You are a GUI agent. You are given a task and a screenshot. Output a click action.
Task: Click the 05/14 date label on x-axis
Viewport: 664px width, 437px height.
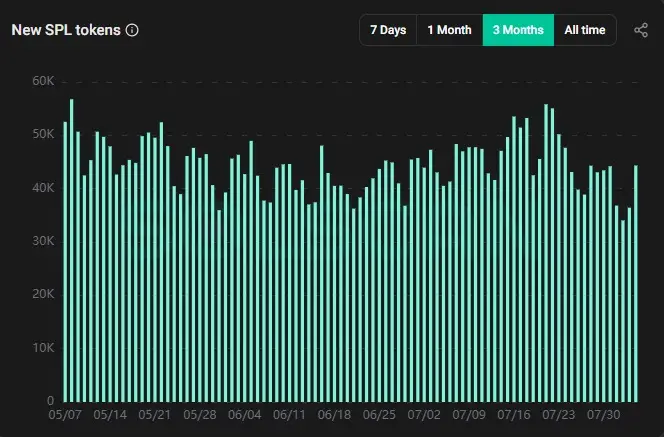click(x=110, y=414)
